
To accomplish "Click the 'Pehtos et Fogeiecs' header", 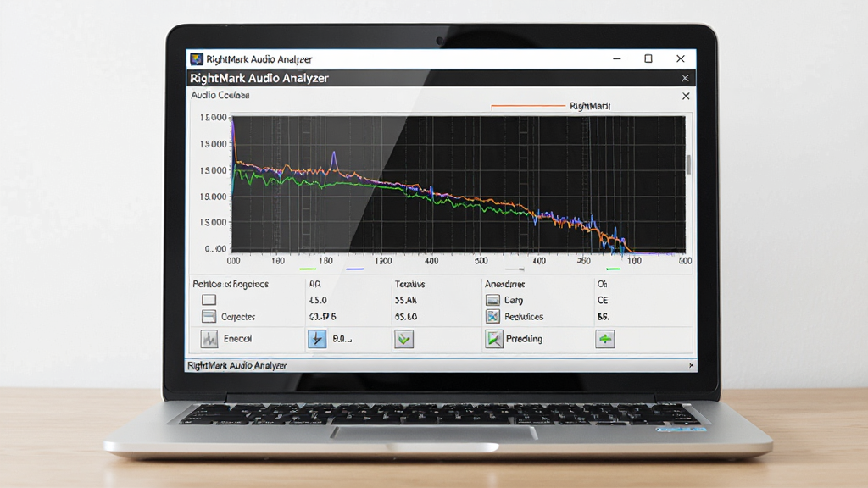I will pos(231,284).
